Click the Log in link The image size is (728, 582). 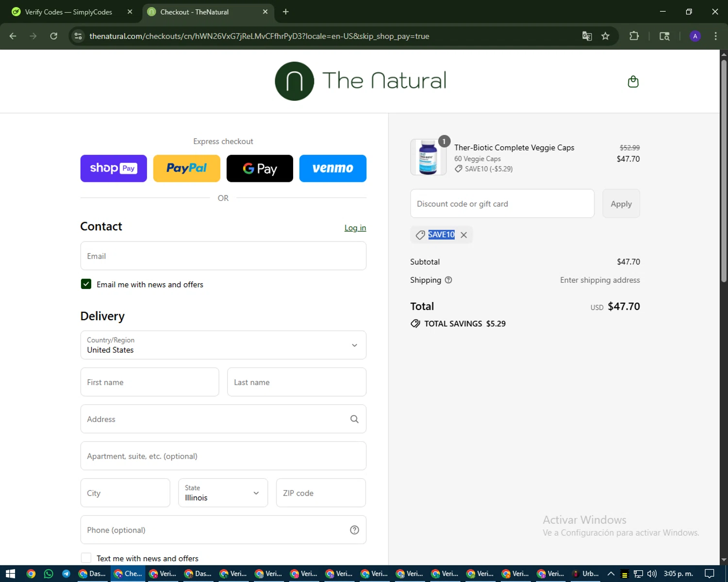pos(355,228)
